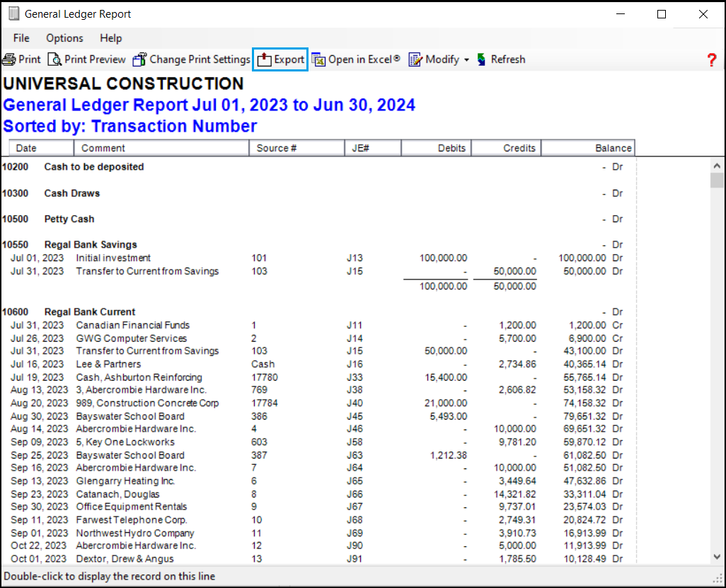Click the Refresh label
The width and height of the screenshot is (726, 588).
point(508,59)
